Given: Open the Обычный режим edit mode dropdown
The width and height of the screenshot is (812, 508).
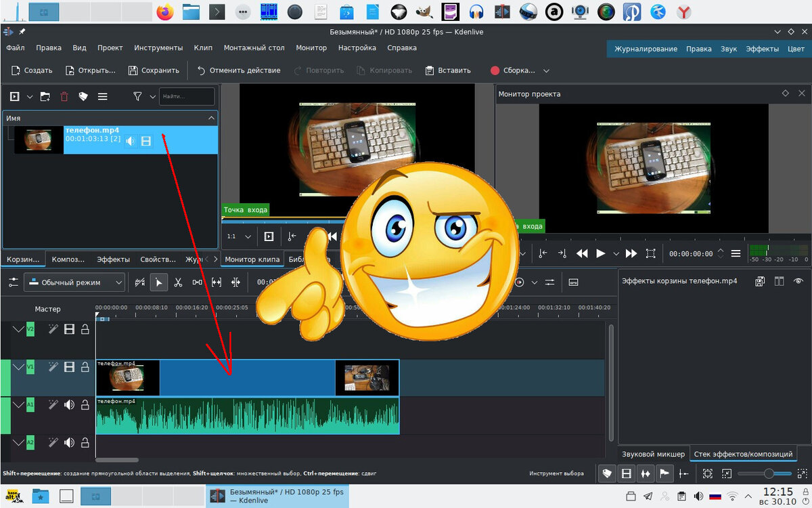Looking at the screenshot, I should [74, 282].
